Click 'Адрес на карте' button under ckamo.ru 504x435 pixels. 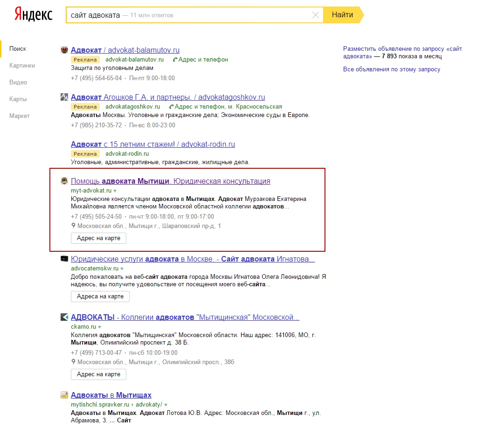click(98, 374)
